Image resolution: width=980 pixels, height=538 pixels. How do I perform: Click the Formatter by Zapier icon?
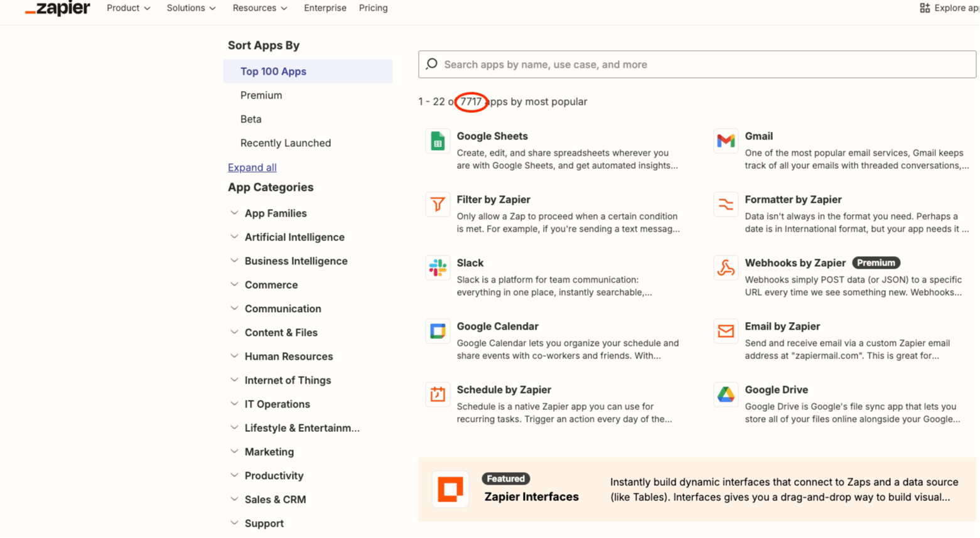726,205
